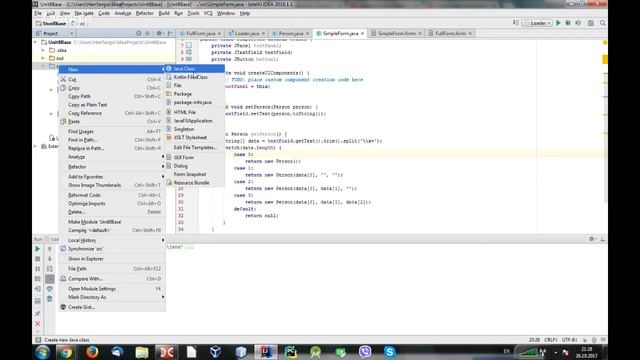The height and width of the screenshot is (360, 640).
Task: Close the SimpleForm.java tab
Action: click(362, 33)
